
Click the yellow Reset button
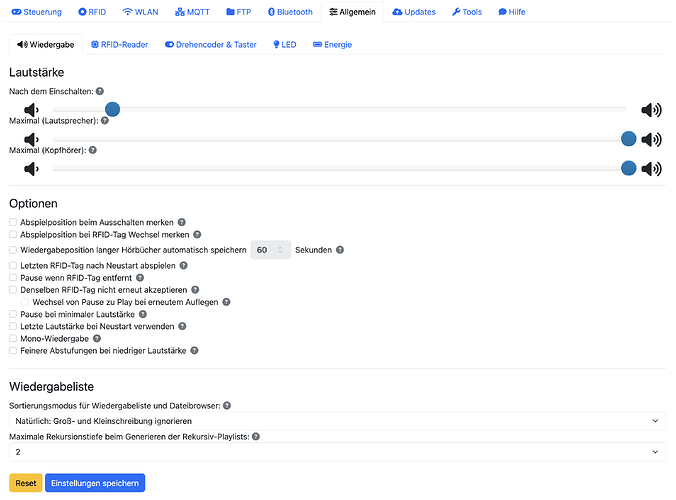click(26, 483)
